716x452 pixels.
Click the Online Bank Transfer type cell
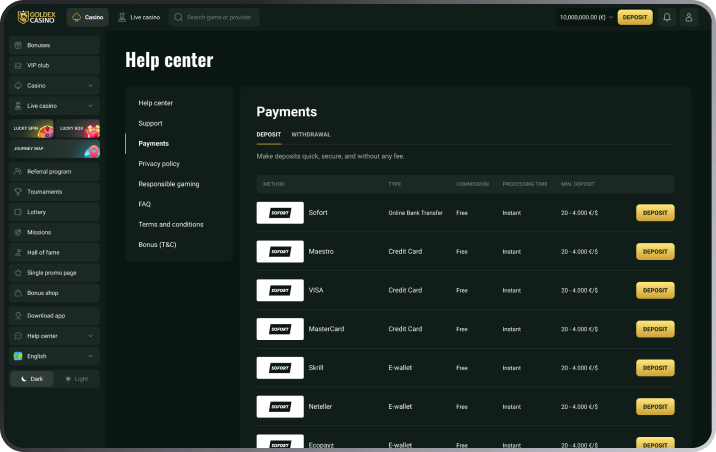tap(416, 213)
